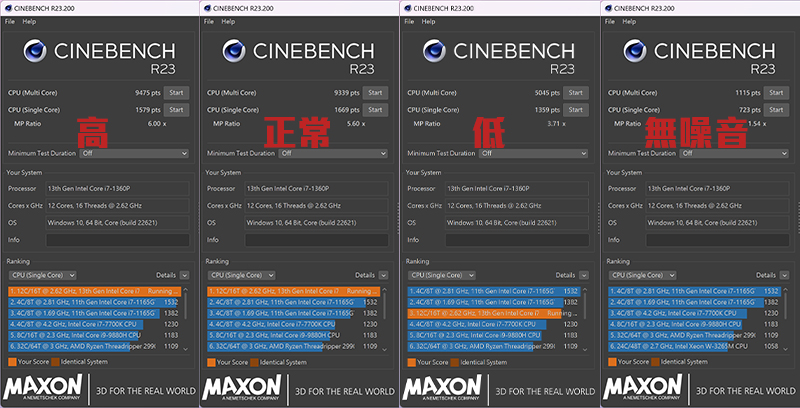Click ranking list down arrow in 9475 pts window
The image size is (800, 408).
185,349
